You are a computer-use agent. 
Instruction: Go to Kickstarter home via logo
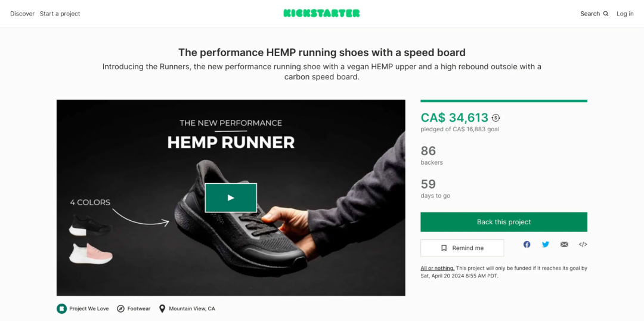(321, 13)
